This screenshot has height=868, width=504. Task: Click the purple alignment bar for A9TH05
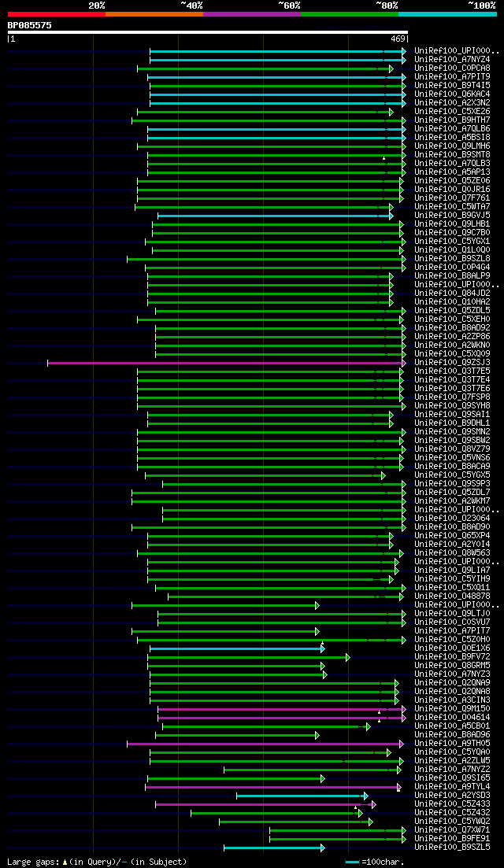tap(265, 744)
